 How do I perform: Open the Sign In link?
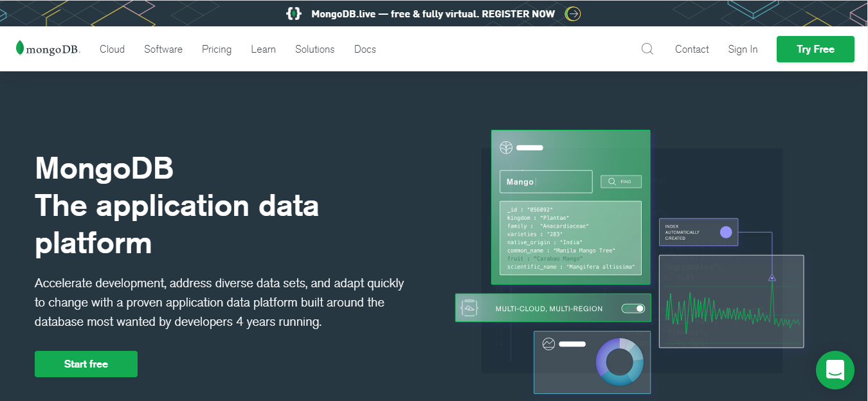click(743, 49)
